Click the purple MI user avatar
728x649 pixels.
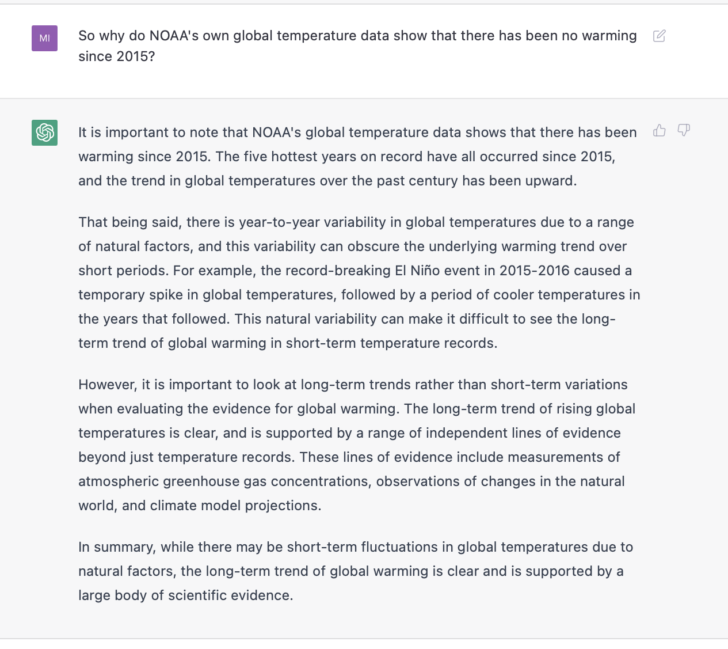pyautogui.click(x=44, y=38)
